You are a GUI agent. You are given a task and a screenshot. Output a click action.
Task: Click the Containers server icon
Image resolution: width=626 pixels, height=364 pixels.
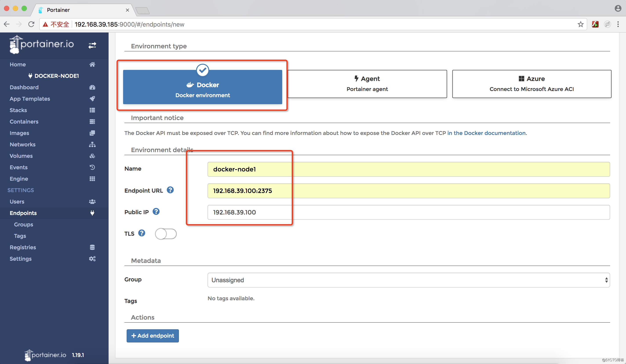(92, 122)
